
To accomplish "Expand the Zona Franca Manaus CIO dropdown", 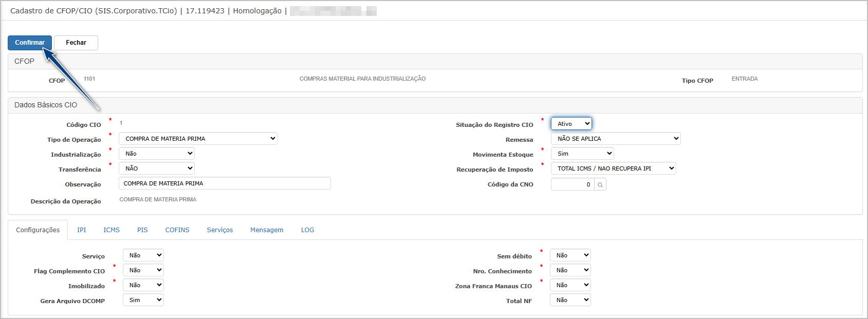I will pos(570,285).
